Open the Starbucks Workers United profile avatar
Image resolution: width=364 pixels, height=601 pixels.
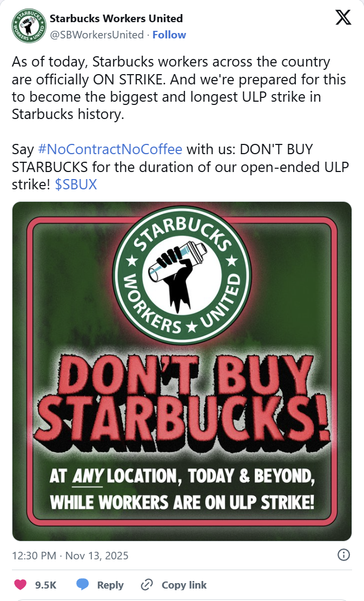29,26
